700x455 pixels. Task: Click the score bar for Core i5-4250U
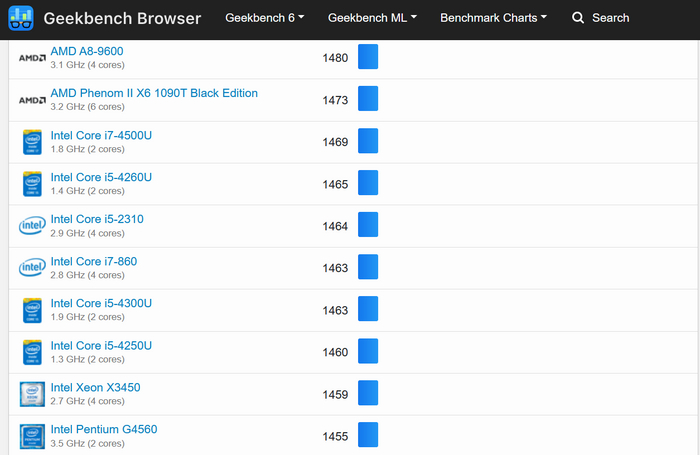point(368,351)
